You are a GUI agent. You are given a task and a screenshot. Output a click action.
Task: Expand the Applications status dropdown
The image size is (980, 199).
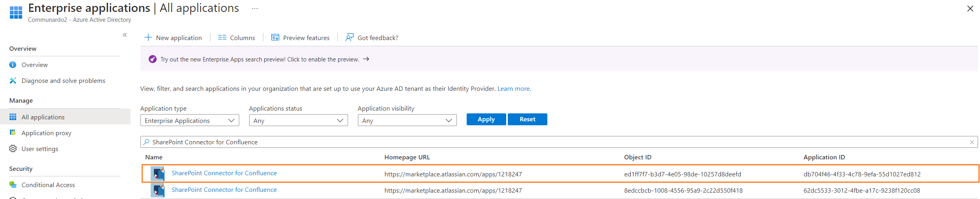299,121
